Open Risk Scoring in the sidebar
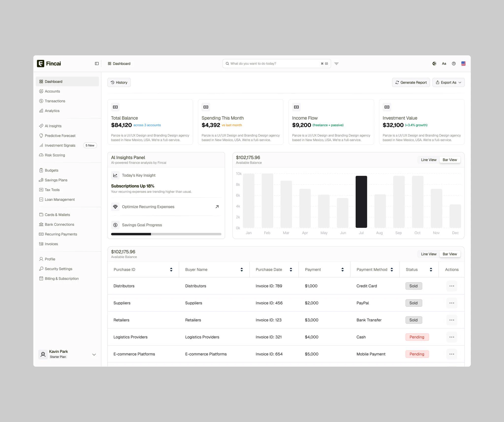 click(67, 155)
